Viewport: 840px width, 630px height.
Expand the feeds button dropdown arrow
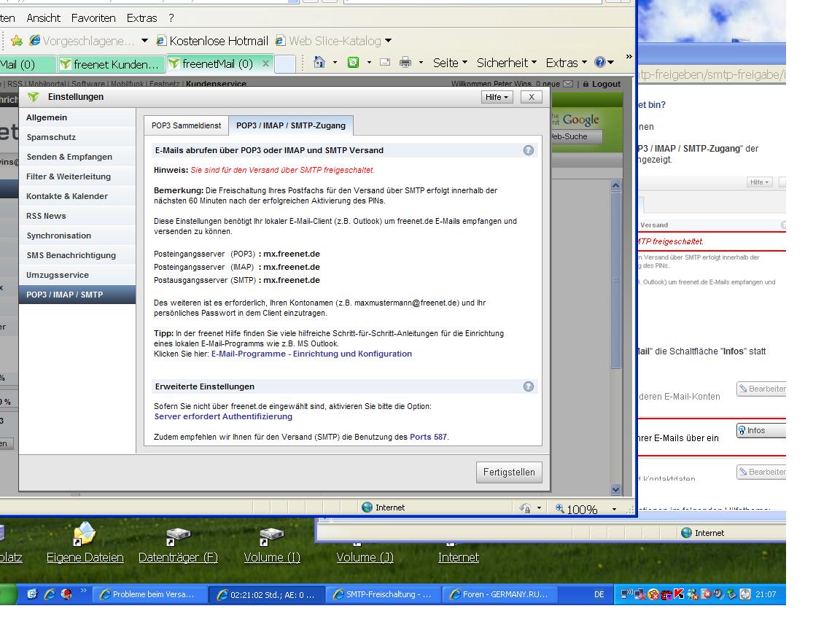(369, 63)
